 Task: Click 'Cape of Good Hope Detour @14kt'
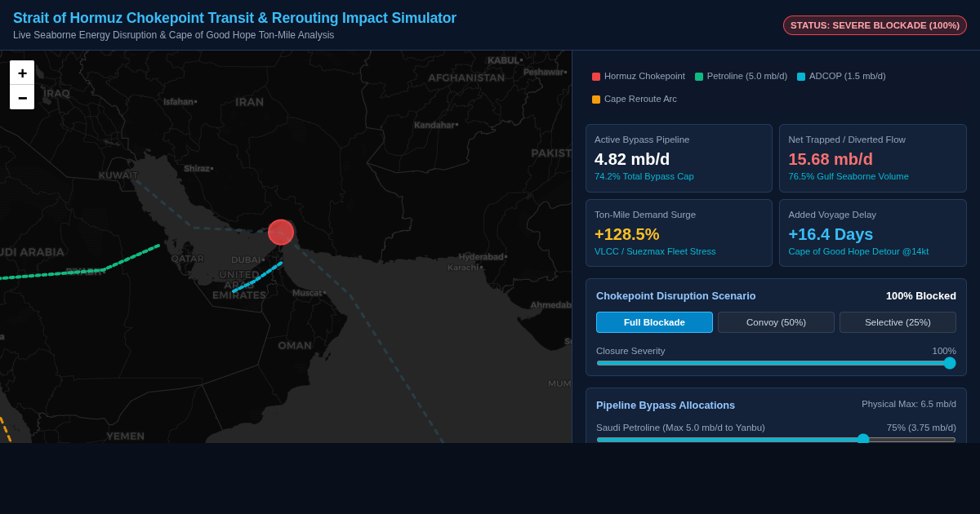tap(858, 251)
